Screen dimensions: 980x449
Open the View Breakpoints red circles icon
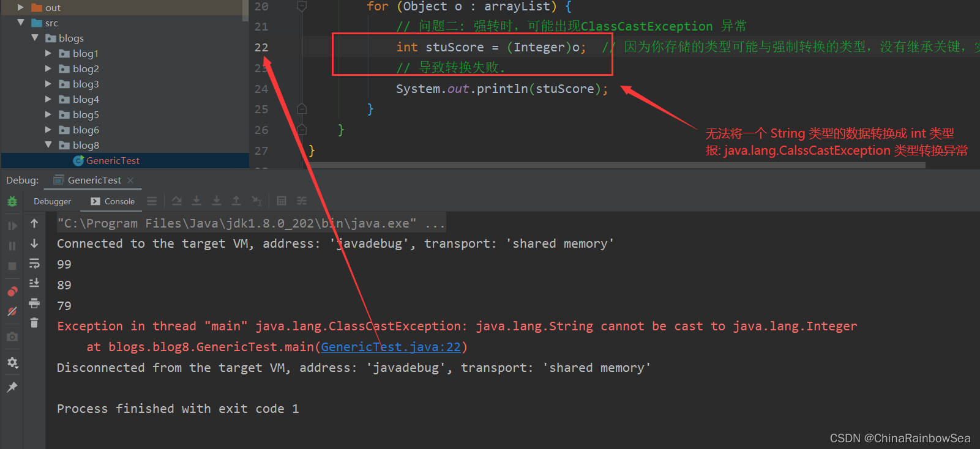point(12,291)
